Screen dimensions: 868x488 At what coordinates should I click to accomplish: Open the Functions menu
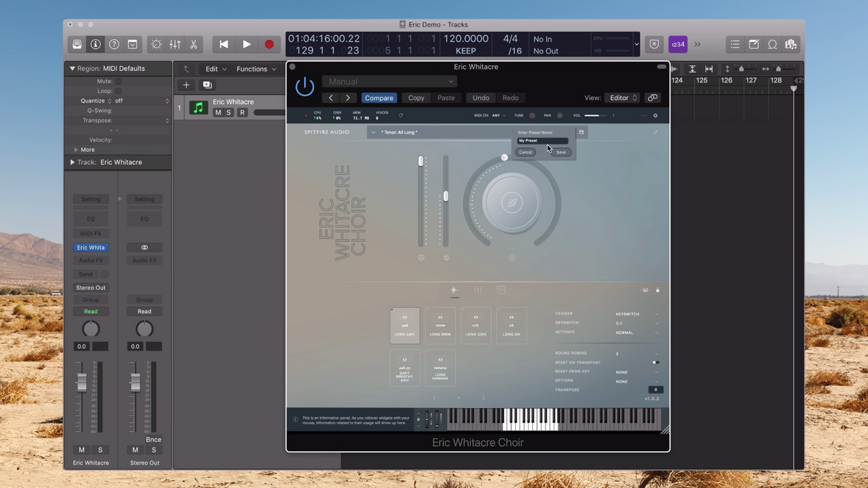tap(256, 69)
